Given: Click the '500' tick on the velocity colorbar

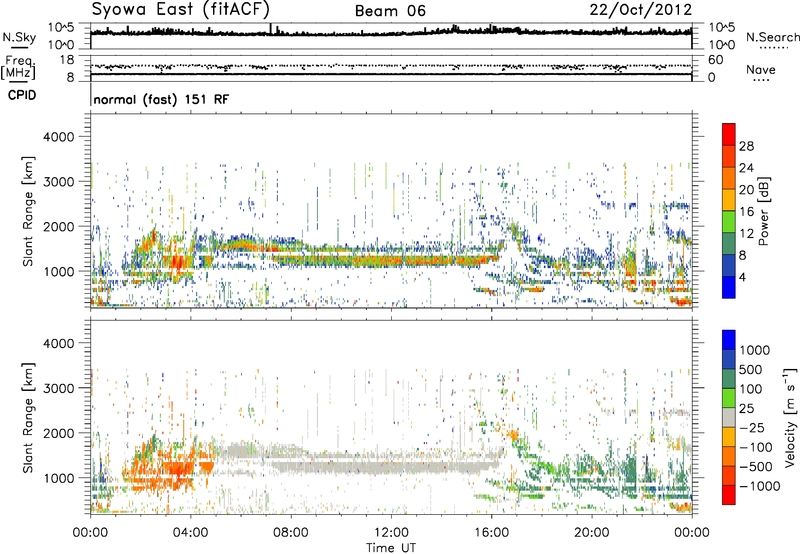Looking at the screenshot, I should tap(750, 370).
